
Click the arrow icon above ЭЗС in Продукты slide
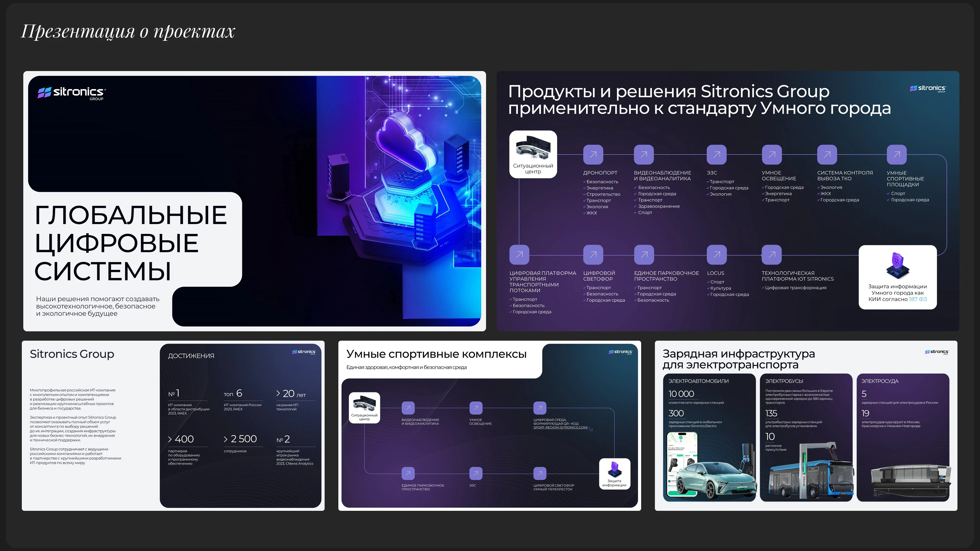click(x=717, y=154)
